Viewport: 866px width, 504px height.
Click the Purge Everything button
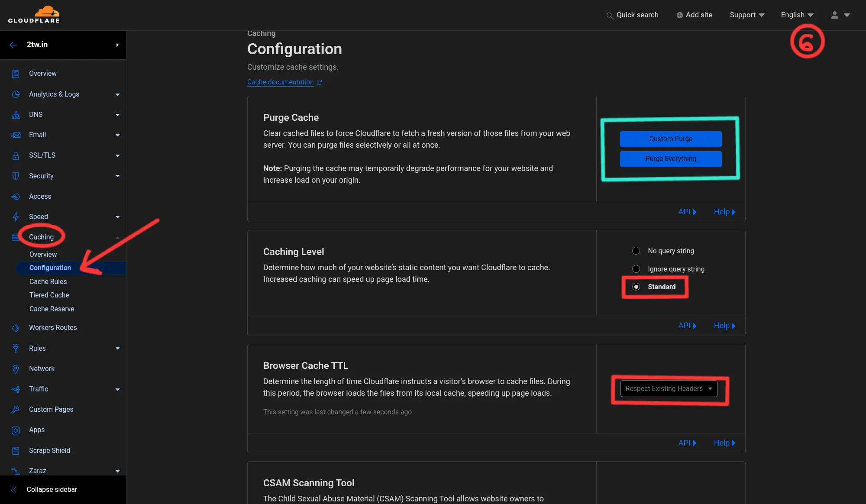pyautogui.click(x=670, y=159)
